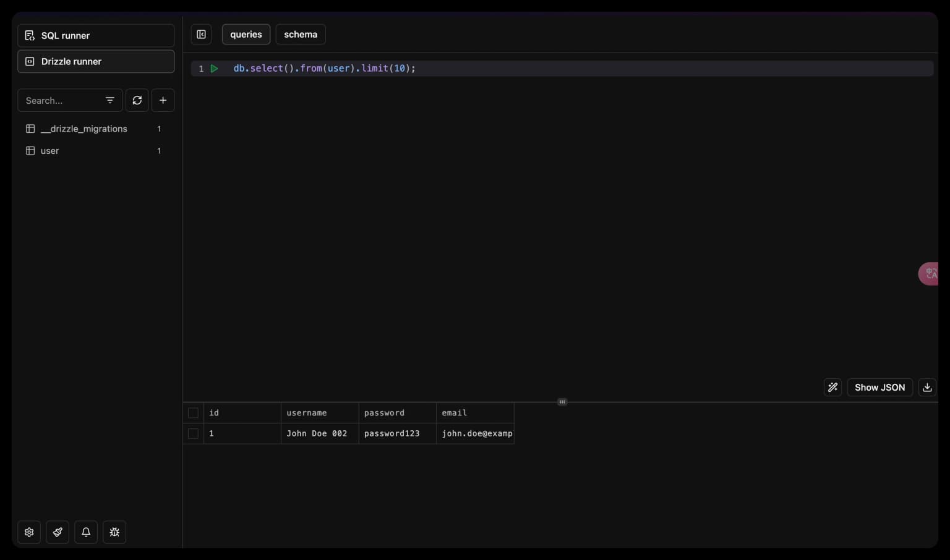Screen dimensions: 950x560
Task: Collapse the sidebar panel icon
Action: point(201,35)
